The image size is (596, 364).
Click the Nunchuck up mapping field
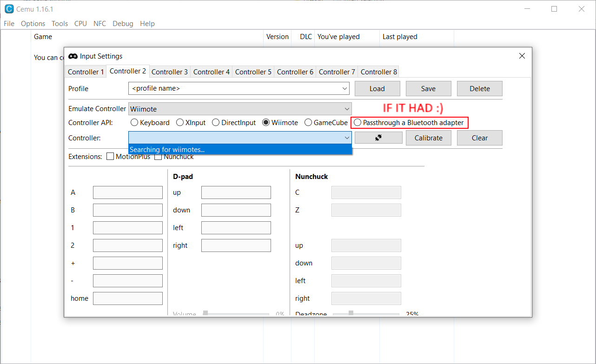click(366, 245)
